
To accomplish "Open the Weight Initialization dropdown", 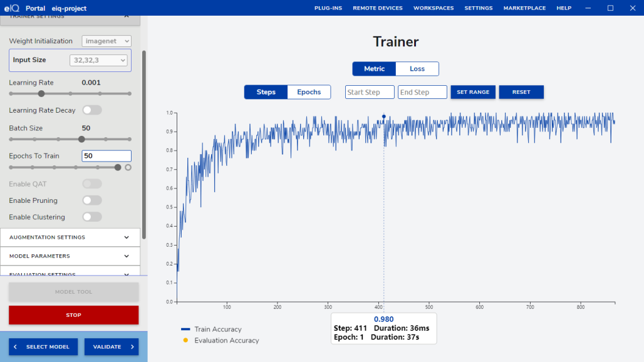I will [106, 41].
